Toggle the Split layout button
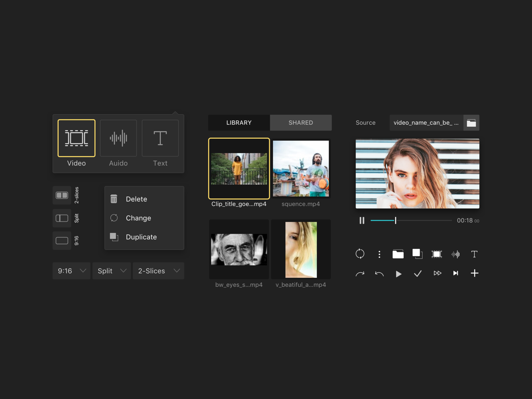 pos(62,218)
